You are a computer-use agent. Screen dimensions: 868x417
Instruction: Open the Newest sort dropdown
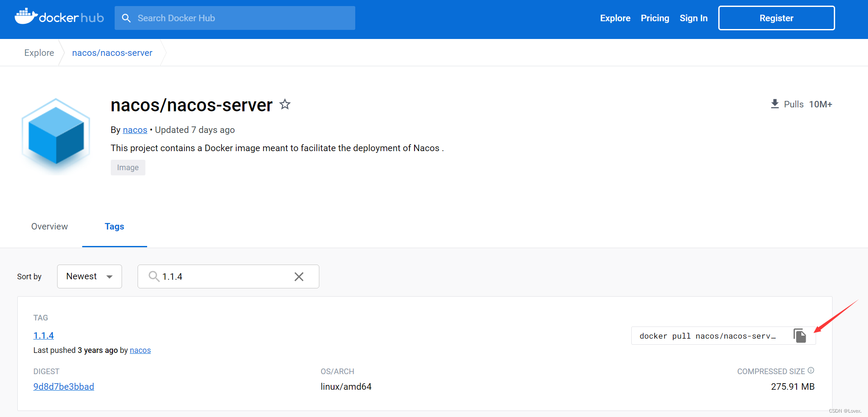[90, 276]
